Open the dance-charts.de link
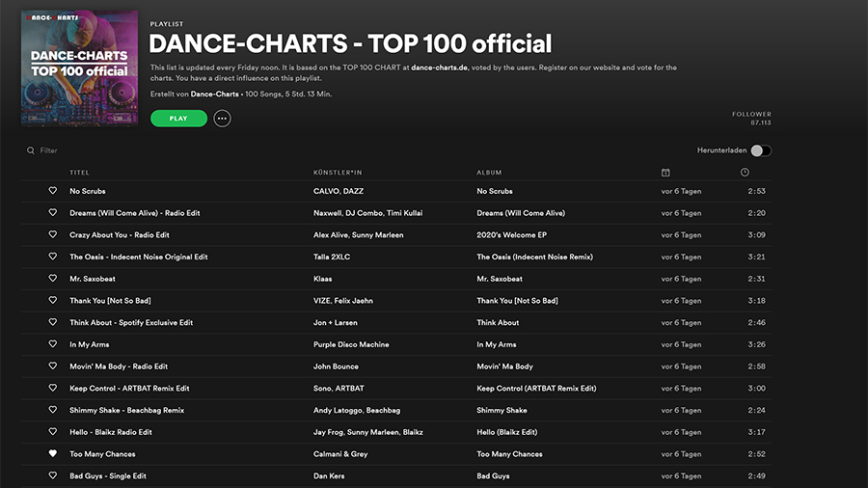The image size is (868, 488). [x=439, y=68]
